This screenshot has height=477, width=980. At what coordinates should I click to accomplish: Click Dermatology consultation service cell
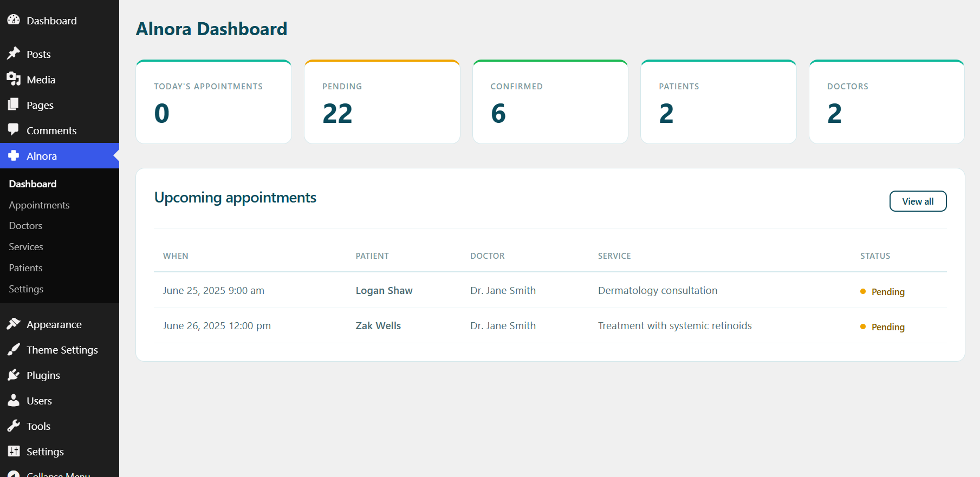[x=658, y=291]
